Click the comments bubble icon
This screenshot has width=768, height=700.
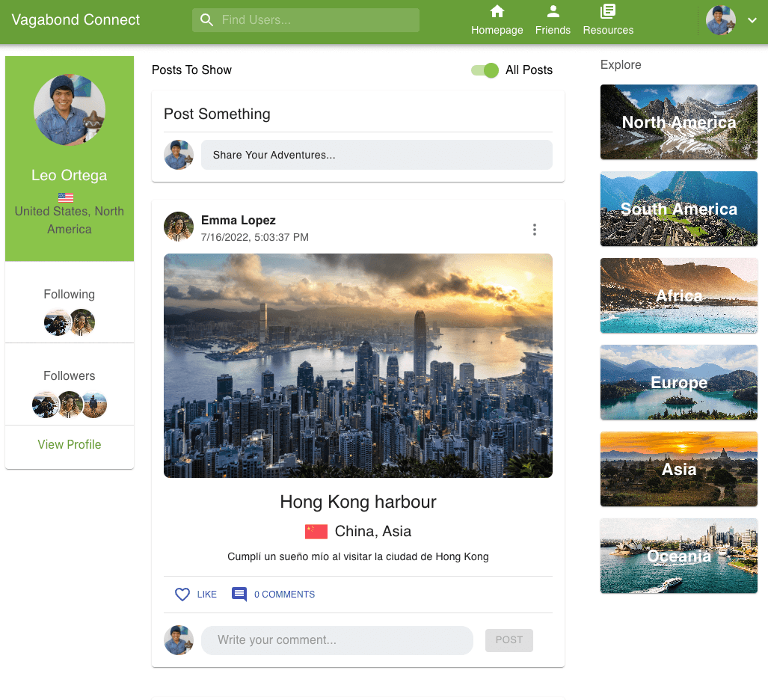click(x=239, y=595)
